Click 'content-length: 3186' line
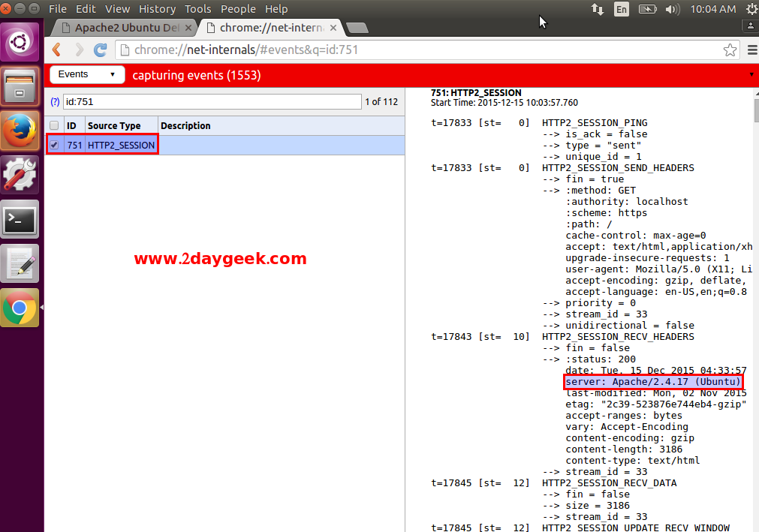 [x=624, y=449]
